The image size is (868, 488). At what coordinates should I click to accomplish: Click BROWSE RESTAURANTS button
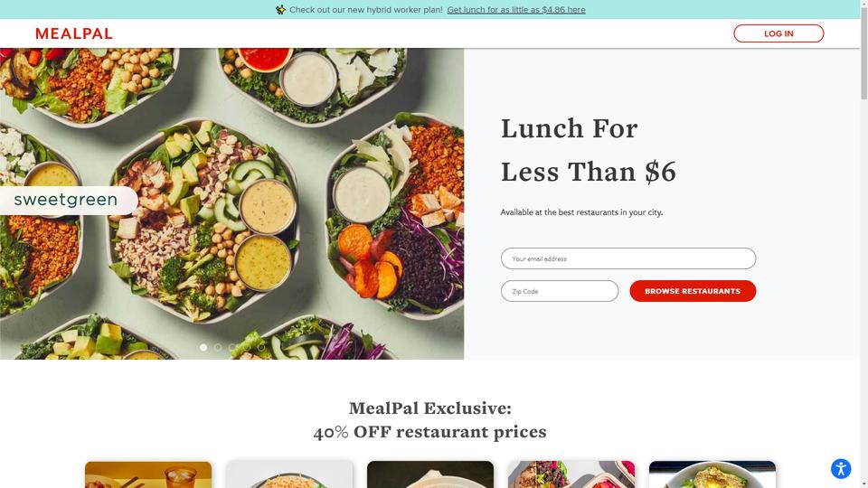click(693, 291)
